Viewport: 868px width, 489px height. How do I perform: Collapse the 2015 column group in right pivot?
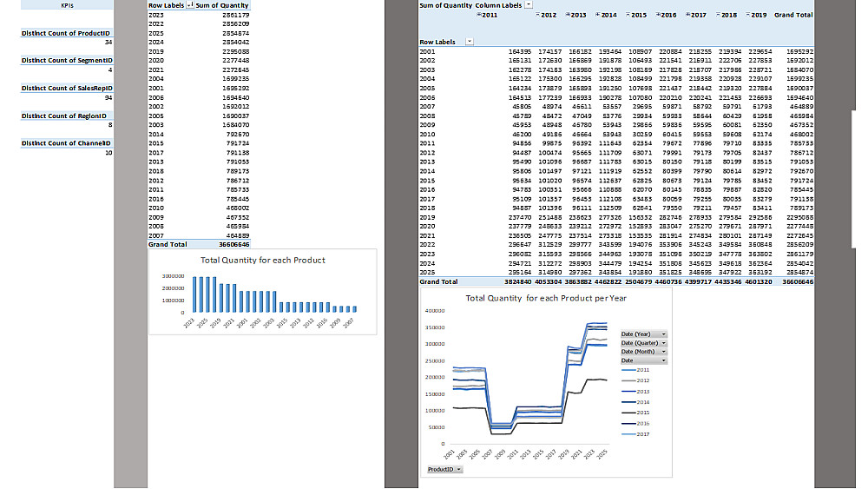[x=628, y=15]
